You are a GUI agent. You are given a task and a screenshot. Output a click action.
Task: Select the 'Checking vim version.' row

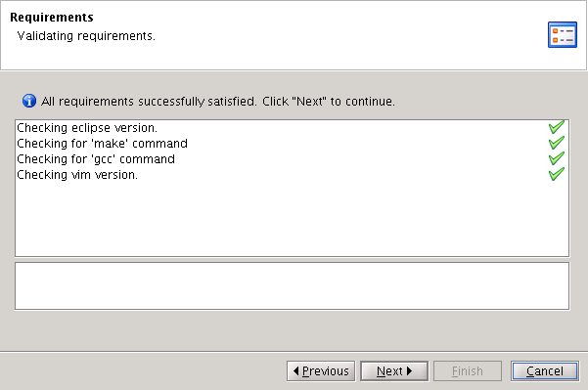(292, 175)
